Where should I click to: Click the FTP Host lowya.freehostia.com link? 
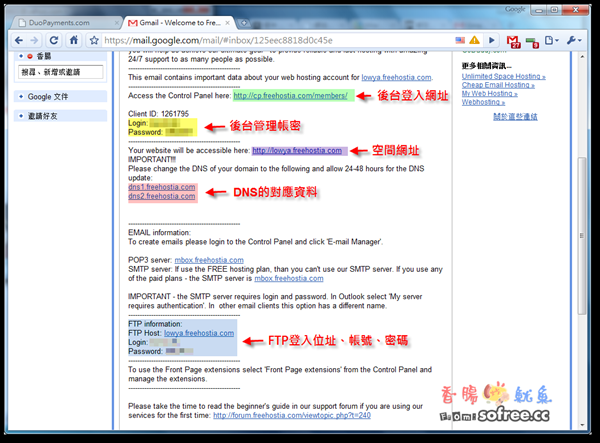[199, 333]
